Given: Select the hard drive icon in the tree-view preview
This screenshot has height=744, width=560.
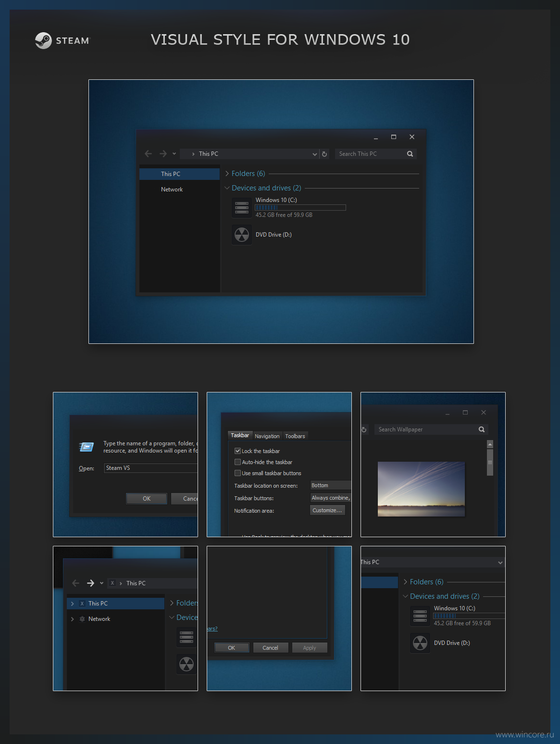Looking at the screenshot, I should pos(187,637).
